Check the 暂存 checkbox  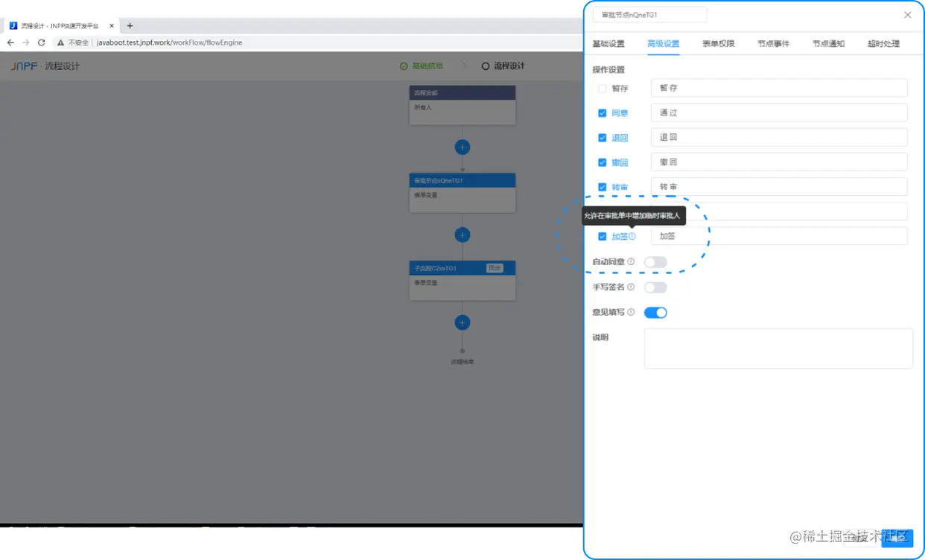click(603, 88)
